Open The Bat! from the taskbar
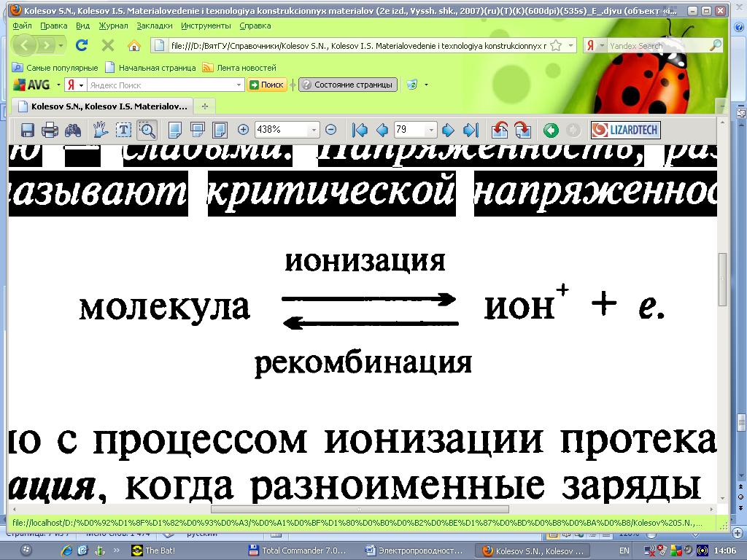The image size is (747, 560). 152,551
